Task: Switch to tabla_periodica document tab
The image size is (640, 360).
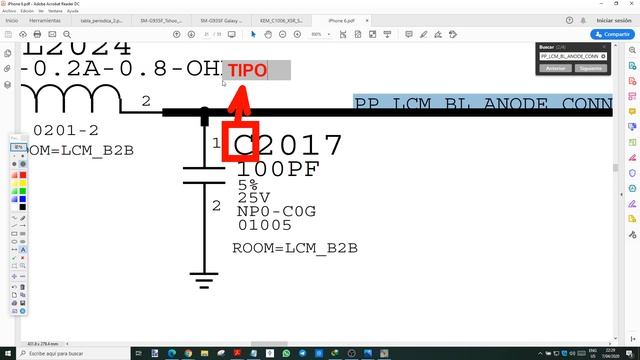Action: point(101,20)
